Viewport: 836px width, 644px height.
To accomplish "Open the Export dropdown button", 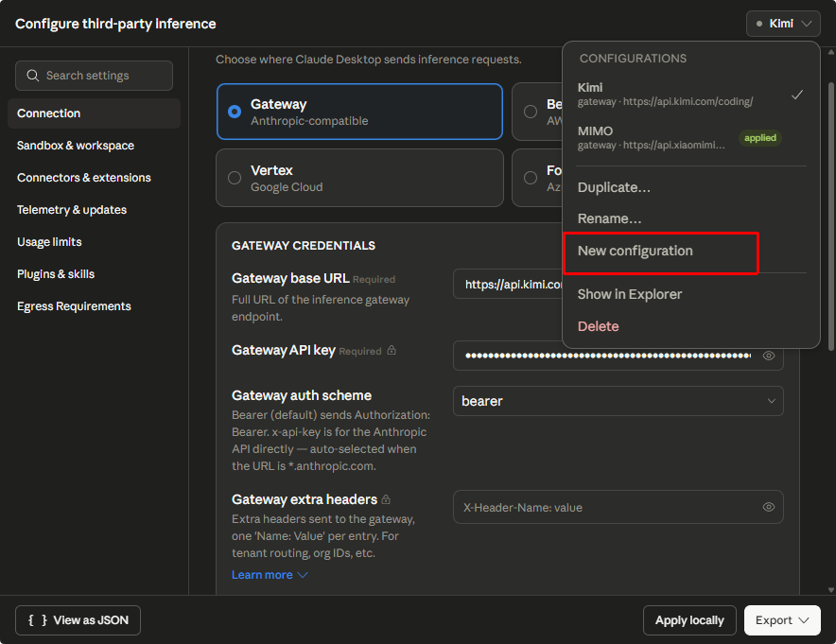I will 782,620.
